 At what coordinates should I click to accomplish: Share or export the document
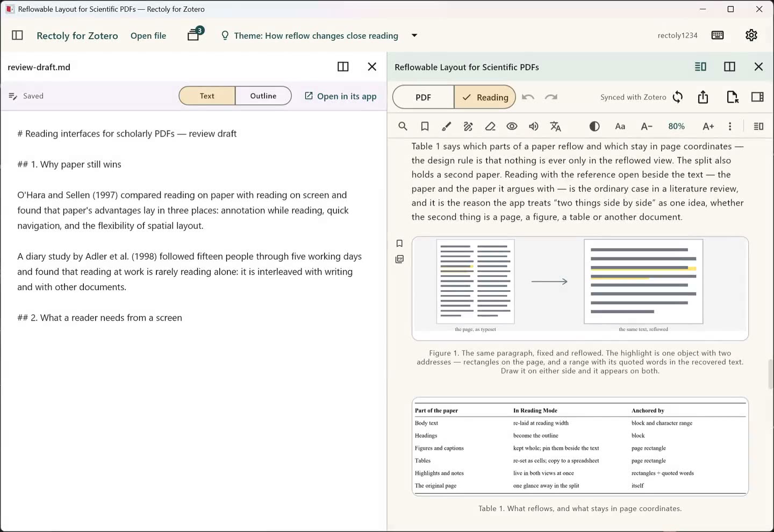point(703,97)
